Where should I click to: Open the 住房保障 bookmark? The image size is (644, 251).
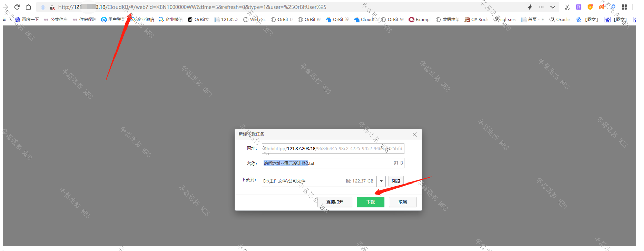[x=84, y=20]
